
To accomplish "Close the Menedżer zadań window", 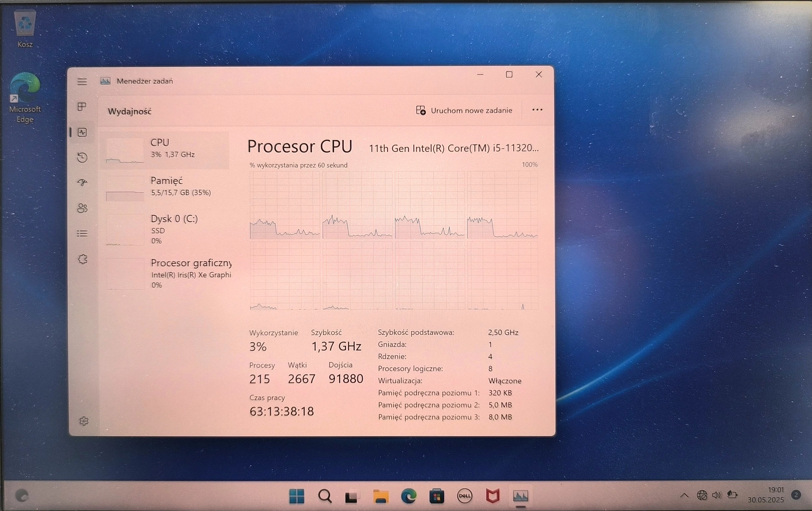I will tap(538, 74).
